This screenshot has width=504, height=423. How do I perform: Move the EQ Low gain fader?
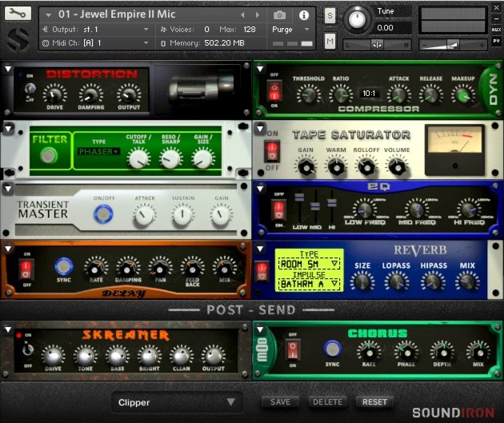coord(299,197)
